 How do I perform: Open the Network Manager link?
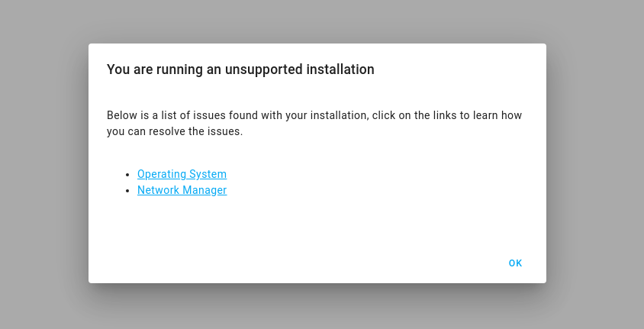pos(182,190)
